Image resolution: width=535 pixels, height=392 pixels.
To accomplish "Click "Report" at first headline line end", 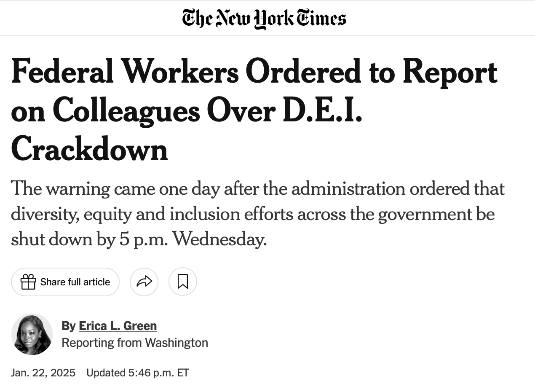I will pyautogui.click(x=450, y=73).
